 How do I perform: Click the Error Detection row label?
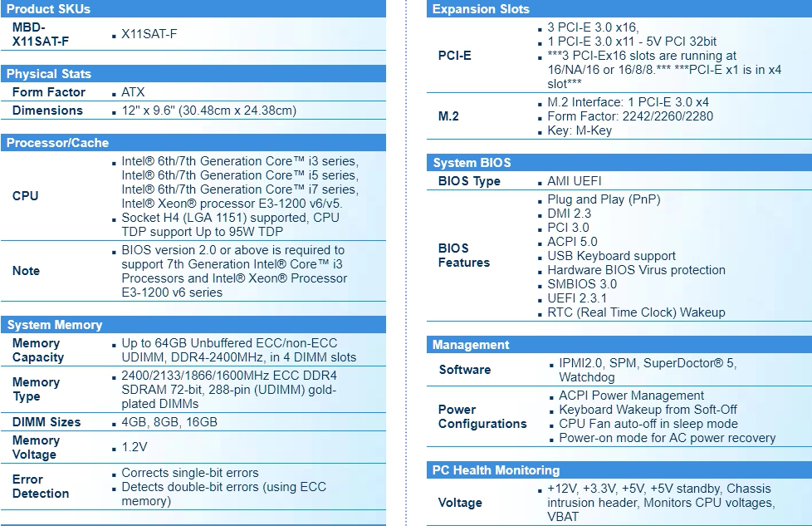[41, 486]
